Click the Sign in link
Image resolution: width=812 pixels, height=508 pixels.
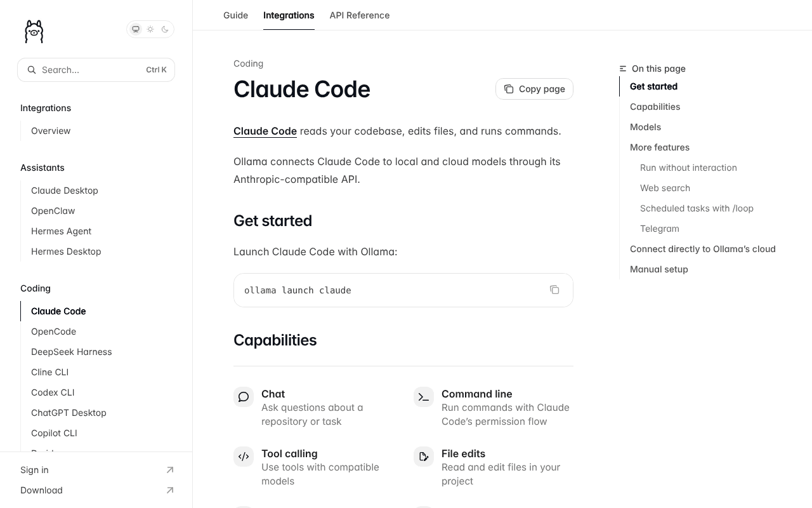pos(34,470)
